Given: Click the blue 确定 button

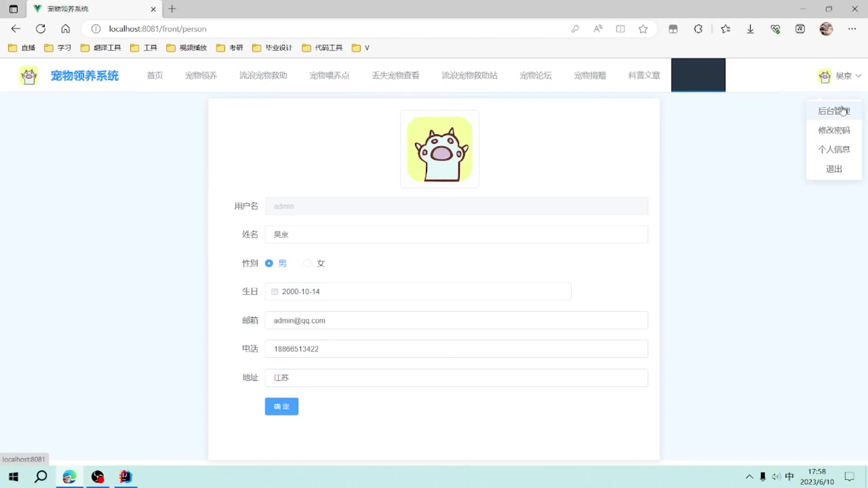Looking at the screenshot, I should click(x=281, y=407).
